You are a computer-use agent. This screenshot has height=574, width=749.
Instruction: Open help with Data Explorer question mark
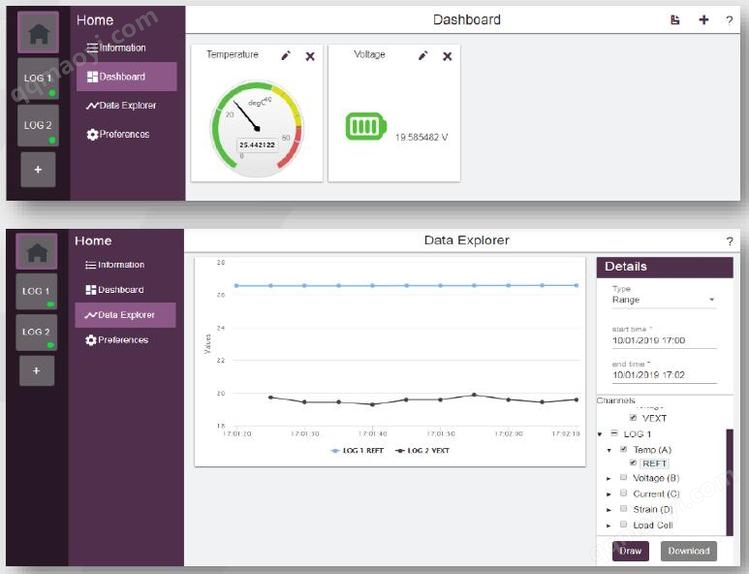point(729,241)
